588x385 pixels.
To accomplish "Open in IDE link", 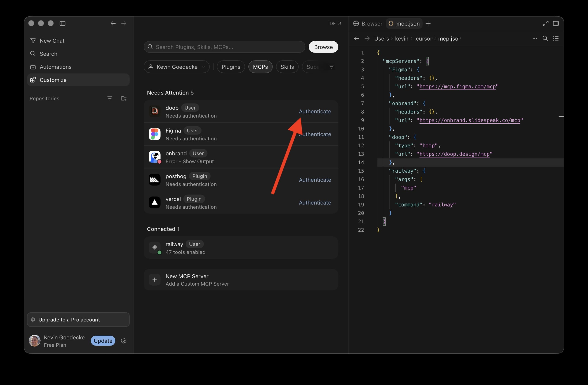I will tap(335, 23).
